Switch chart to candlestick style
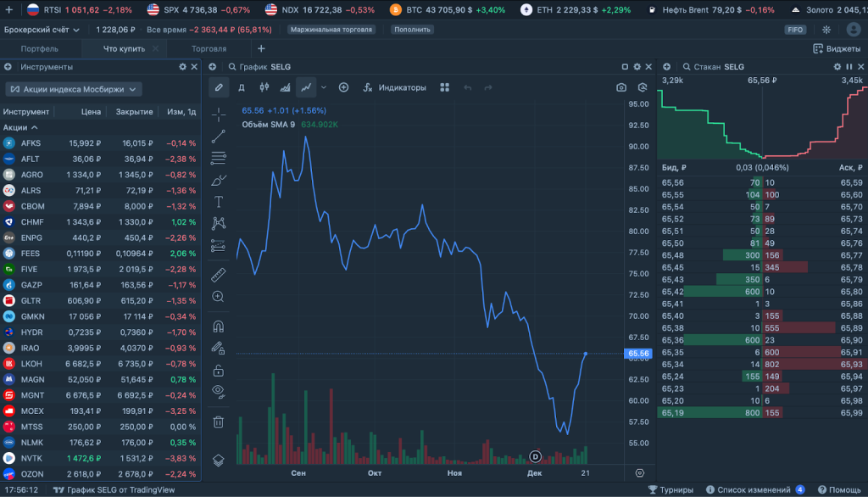Image resolution: width=868 pixels, height=497 pixels. (264, 87)
